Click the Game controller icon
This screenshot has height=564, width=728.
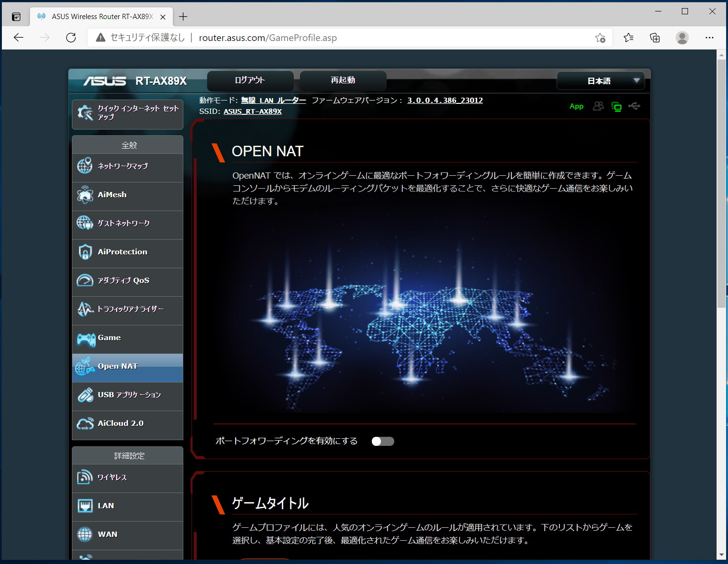[86, 339]
